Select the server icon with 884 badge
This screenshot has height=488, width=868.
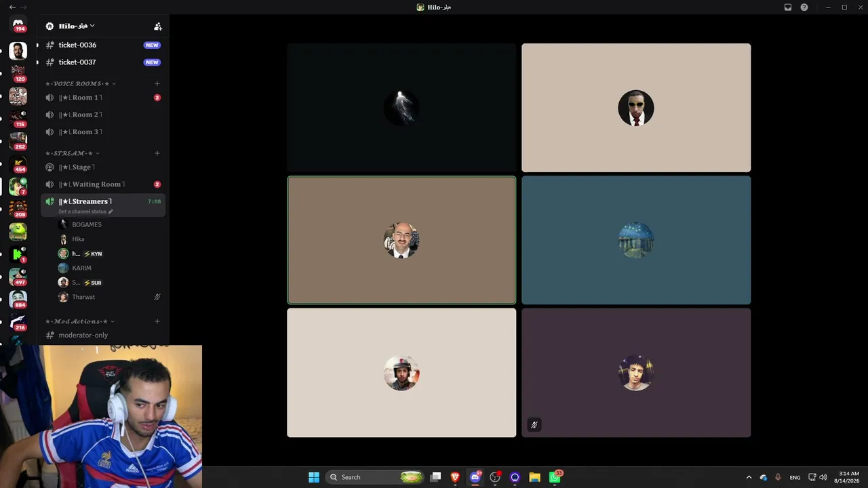pos(18,300)
